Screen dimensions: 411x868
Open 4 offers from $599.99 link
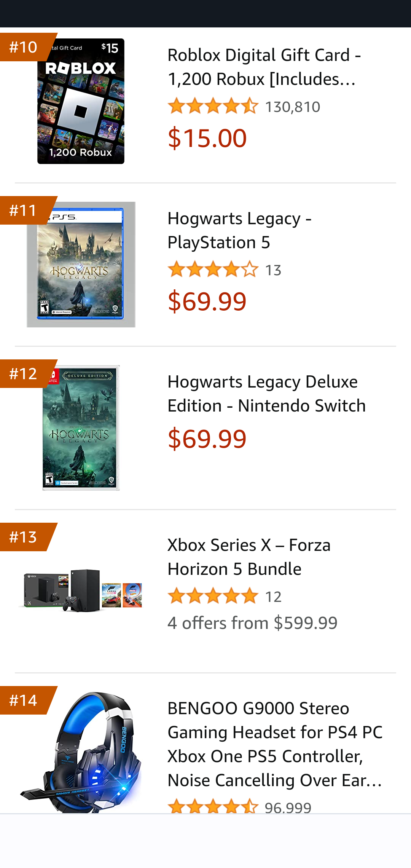click(x=252, y=623)
